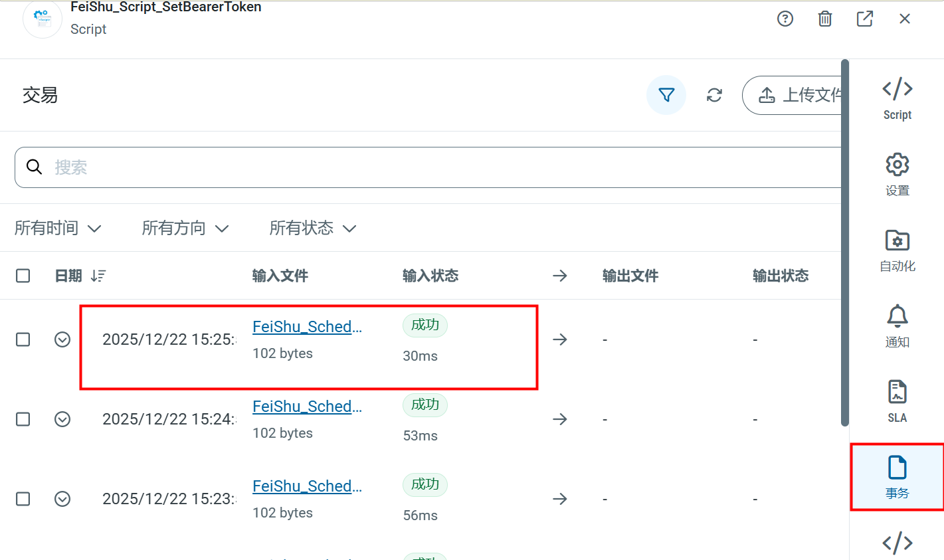The image size is (944, 560).
Task: Select checkbox for the 15:23 transaction
Action: click(23, 499)
